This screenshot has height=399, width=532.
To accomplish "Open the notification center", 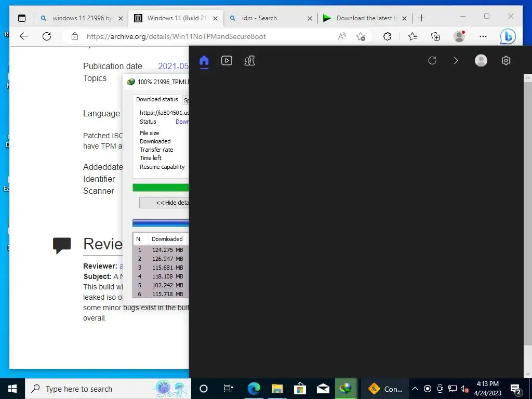I will pos(516,389).
